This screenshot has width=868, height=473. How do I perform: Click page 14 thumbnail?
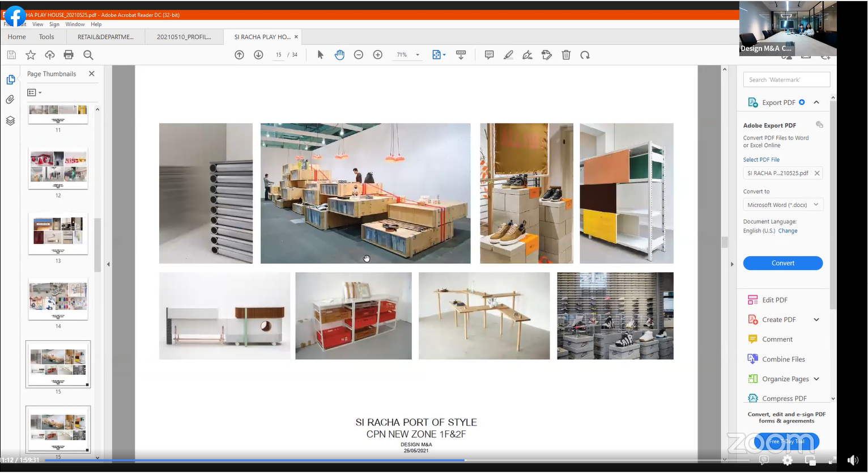[x=58, y=299]
